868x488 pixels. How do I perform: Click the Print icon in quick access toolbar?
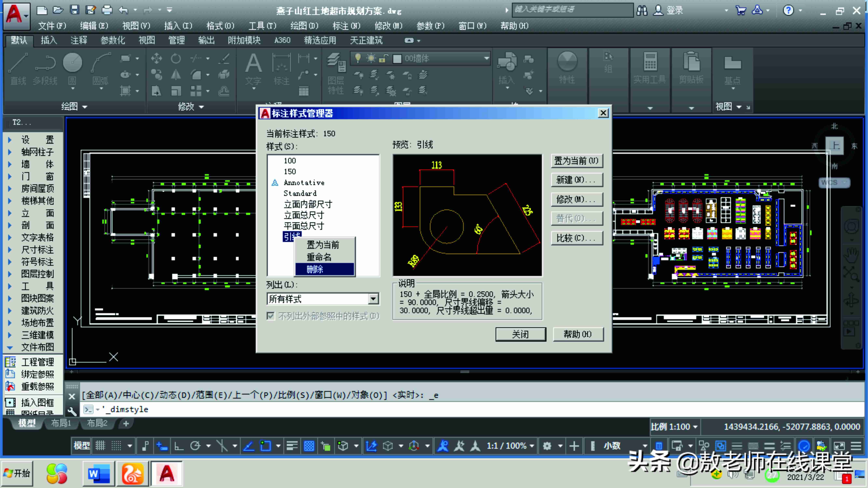pyautogui.click(x=107, y=10)
